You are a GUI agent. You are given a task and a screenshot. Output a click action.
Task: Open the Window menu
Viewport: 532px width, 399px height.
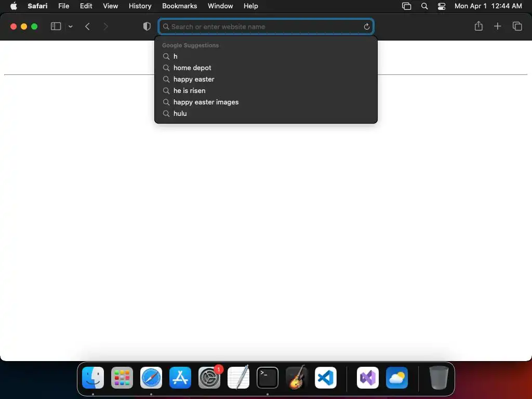pyautogui.click(x=220, y=6)
